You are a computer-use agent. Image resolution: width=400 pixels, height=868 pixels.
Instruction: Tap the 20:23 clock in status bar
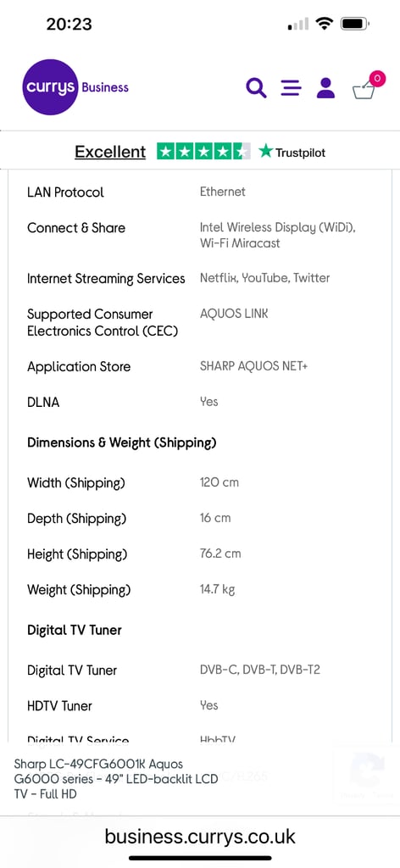coord(69,24)
